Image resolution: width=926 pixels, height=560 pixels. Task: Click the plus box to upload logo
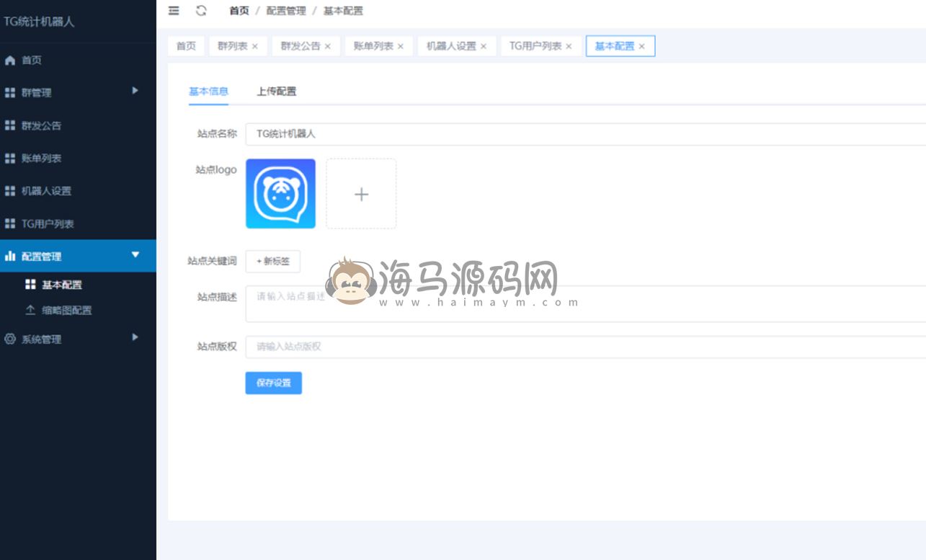tap(361, 194)
